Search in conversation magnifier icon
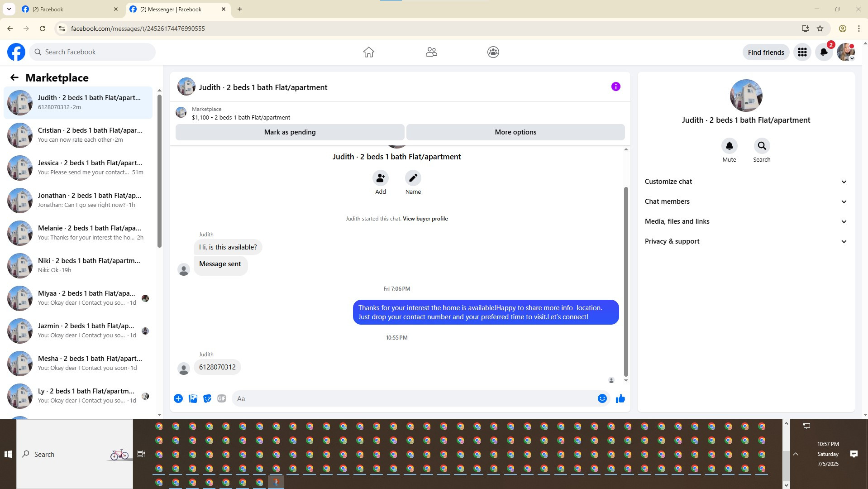868x489 pixels. [762, 146]
